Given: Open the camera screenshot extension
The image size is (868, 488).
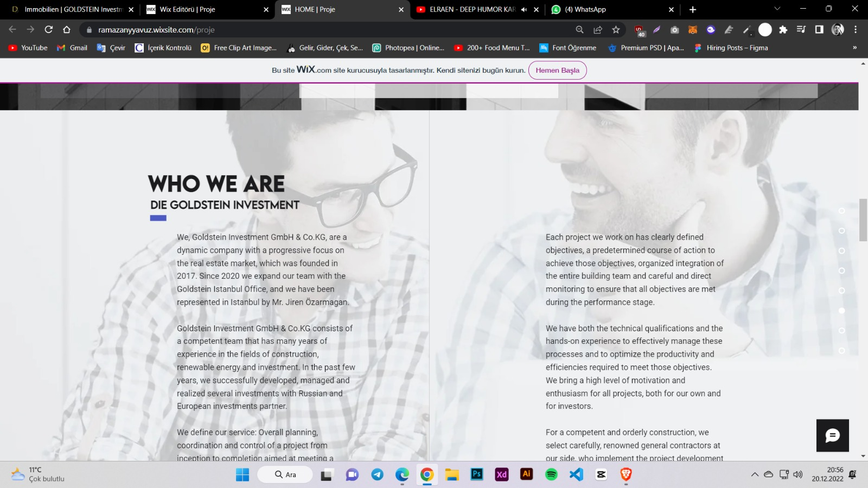Looking at the screenshot, I should tap(674, 30).
